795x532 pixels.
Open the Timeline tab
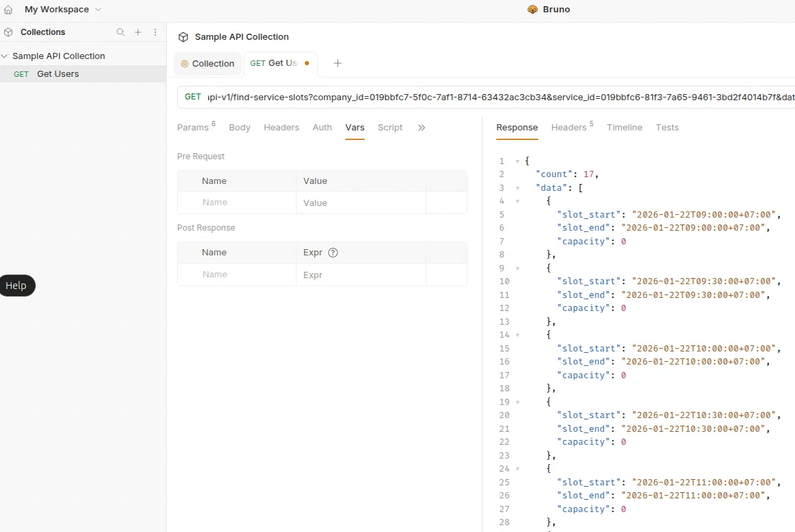coord(624,128)
